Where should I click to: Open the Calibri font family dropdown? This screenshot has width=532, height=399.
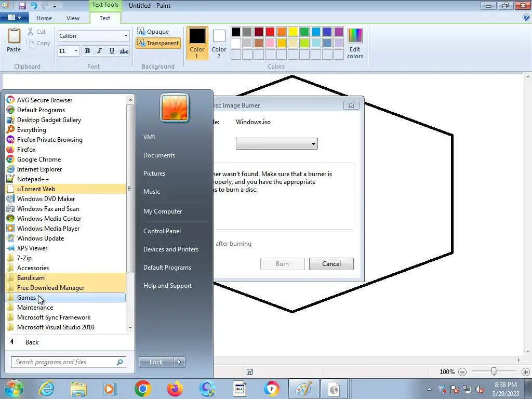tap(126, 36)
